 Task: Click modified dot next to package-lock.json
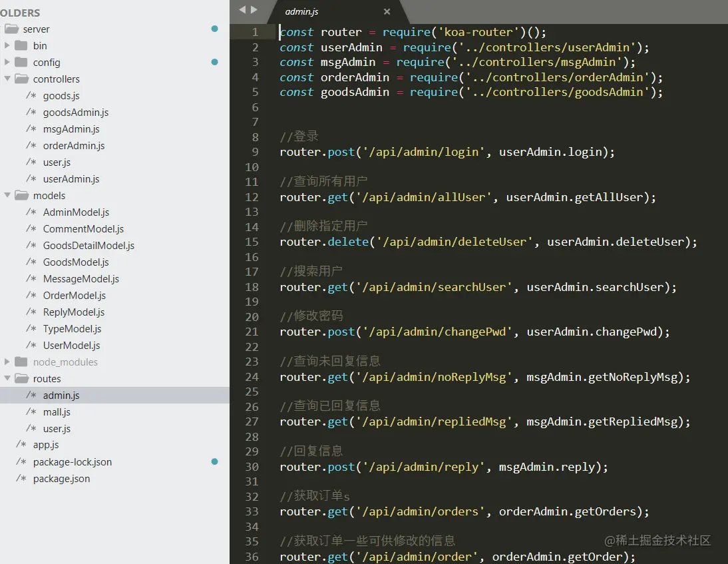point(214,462)
